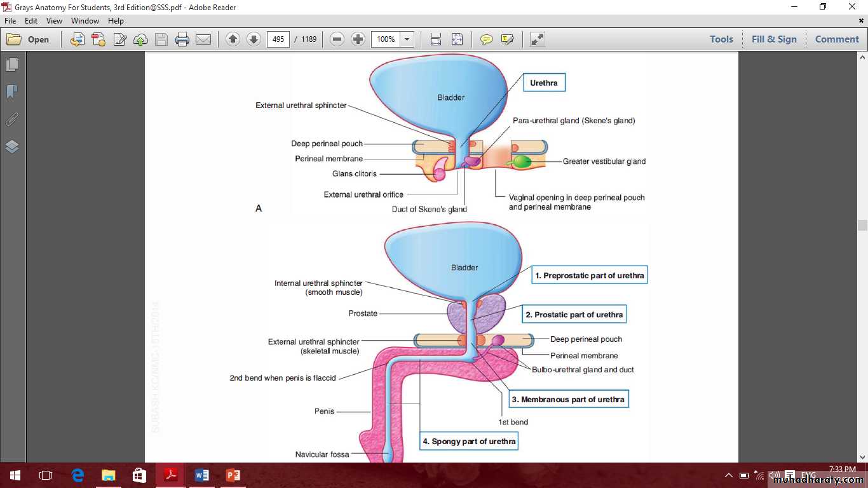This screenshot has width=868, height=488.
Task: Click the vertical scrollbar thumb
Action: point(862,225)
